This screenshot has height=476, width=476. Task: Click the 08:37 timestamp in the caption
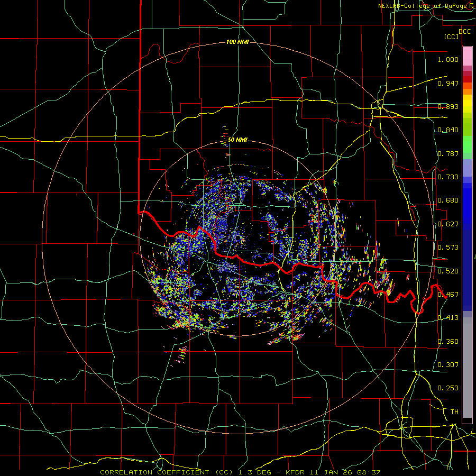click(x=368, y=472)
